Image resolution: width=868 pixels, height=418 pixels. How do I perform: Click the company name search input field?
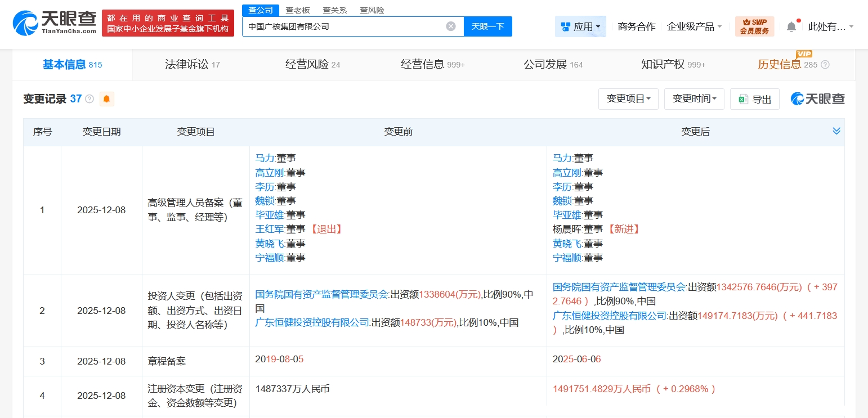tap(343, 26)
